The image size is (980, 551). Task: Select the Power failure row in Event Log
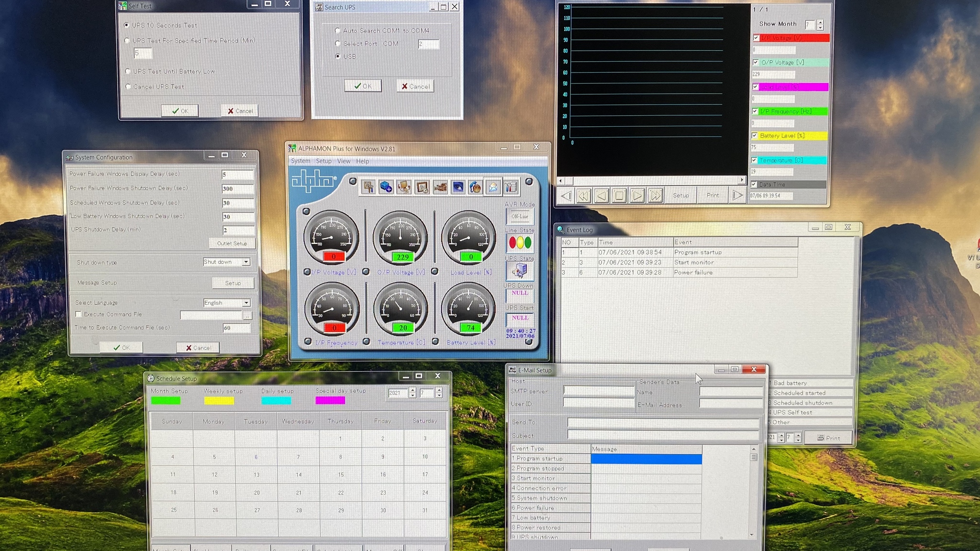pyautogui.click(x=679, y=273)
